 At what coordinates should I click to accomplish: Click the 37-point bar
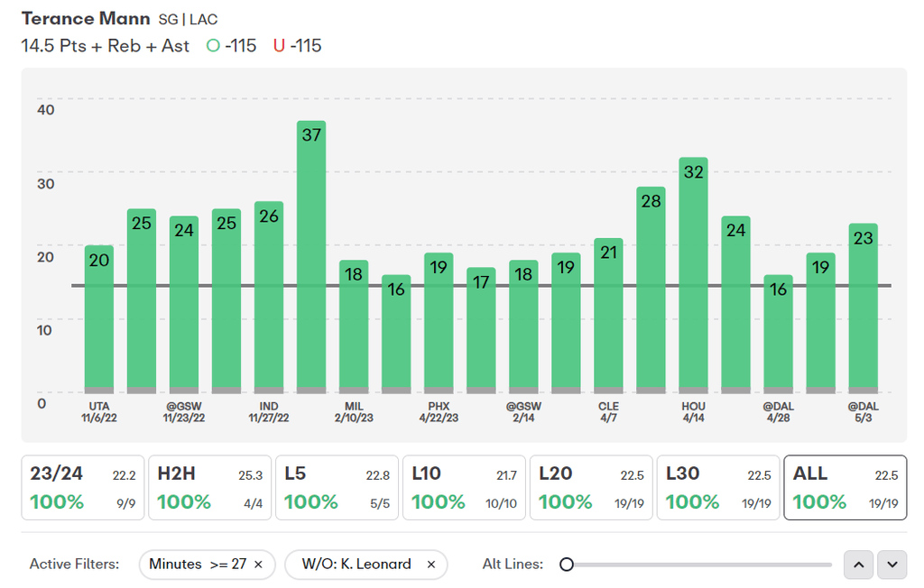[311, 257]
